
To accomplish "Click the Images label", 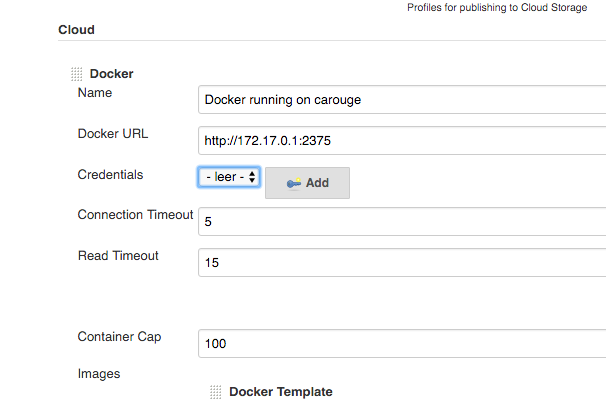I will click(x=99, y=374).
